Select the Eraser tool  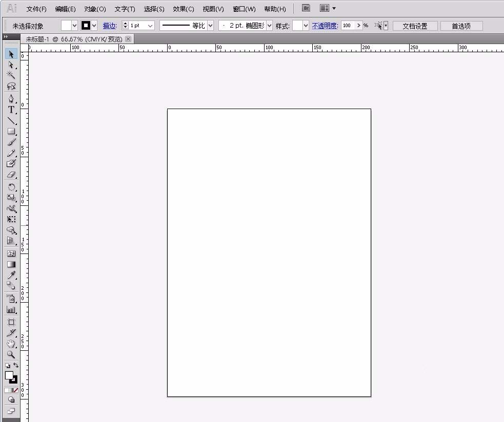pos(11,175)
